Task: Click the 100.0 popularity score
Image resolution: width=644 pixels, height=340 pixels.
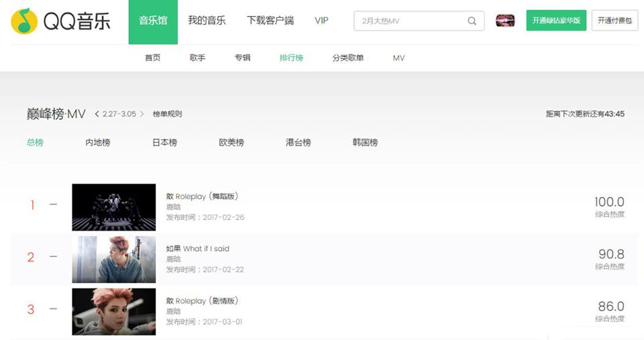Action: pos(610,202)
